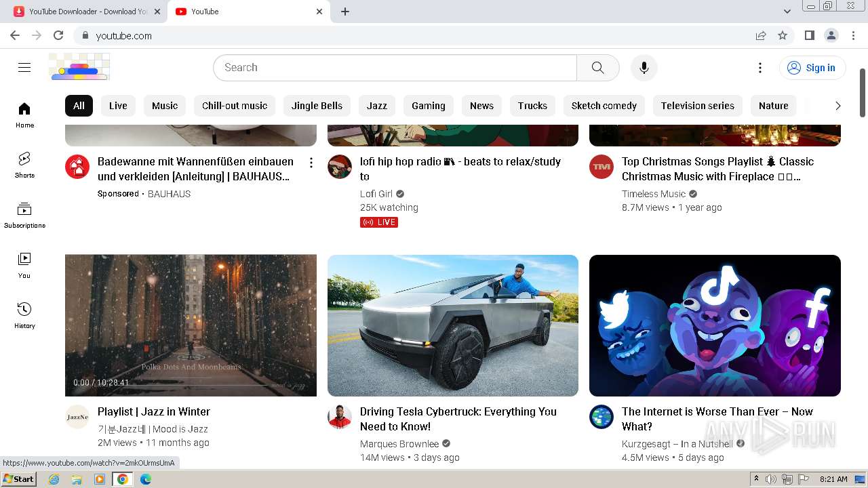Open Internet Explorer from taskbar
868x488 pixels.
click(x=54, y=479)
